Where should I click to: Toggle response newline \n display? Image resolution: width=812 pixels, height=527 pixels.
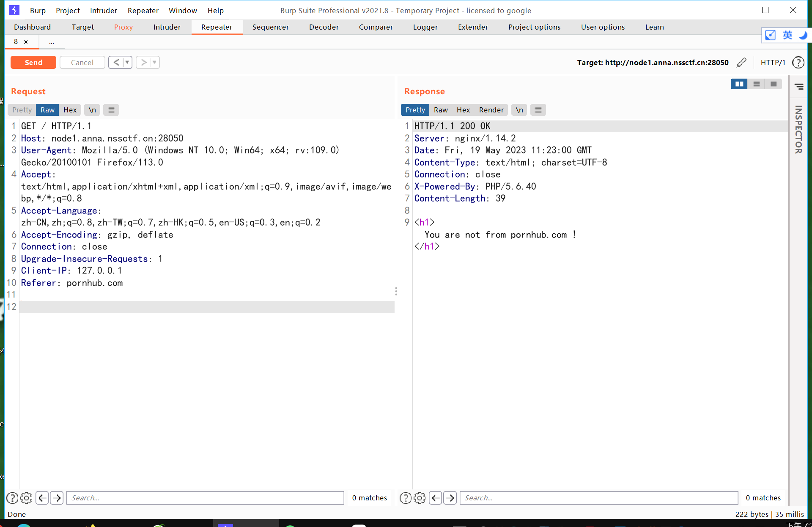[x=519, y=110]
